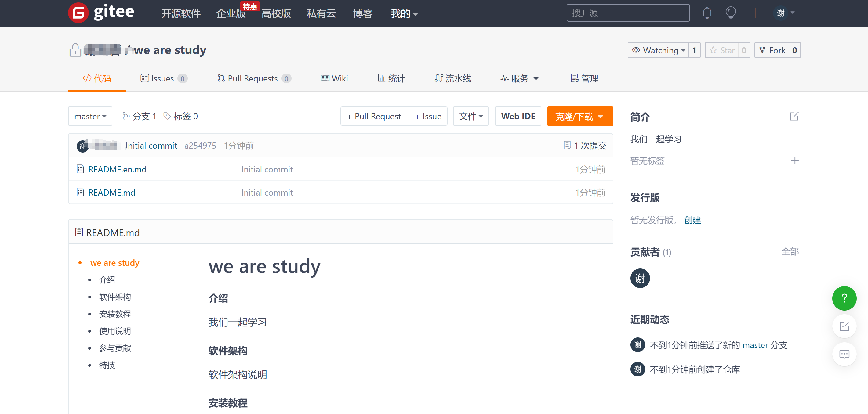This screenshot has height=414, width=868.
Task: Switch to the Issues tab
Action: [163, 78]
